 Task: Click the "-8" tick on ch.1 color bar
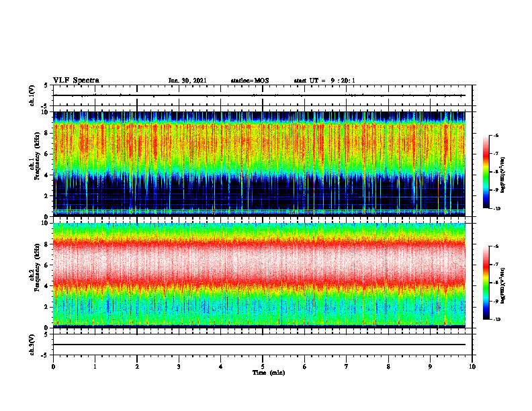[496, 172]
